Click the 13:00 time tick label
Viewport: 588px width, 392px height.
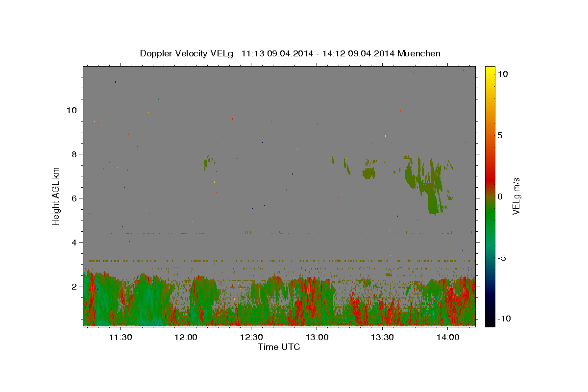pyautogui.click(x=317, y=337)
